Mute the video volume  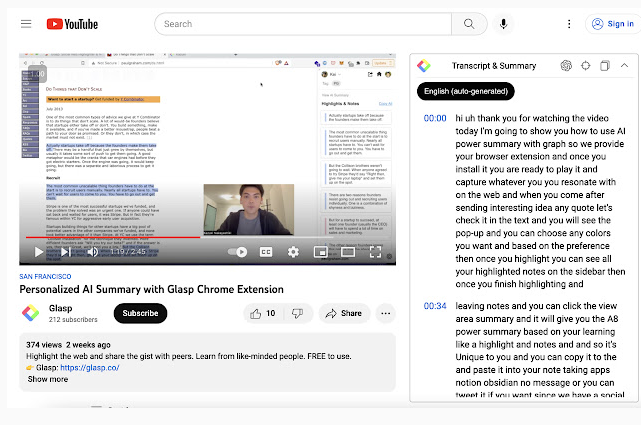coord(93,252)
